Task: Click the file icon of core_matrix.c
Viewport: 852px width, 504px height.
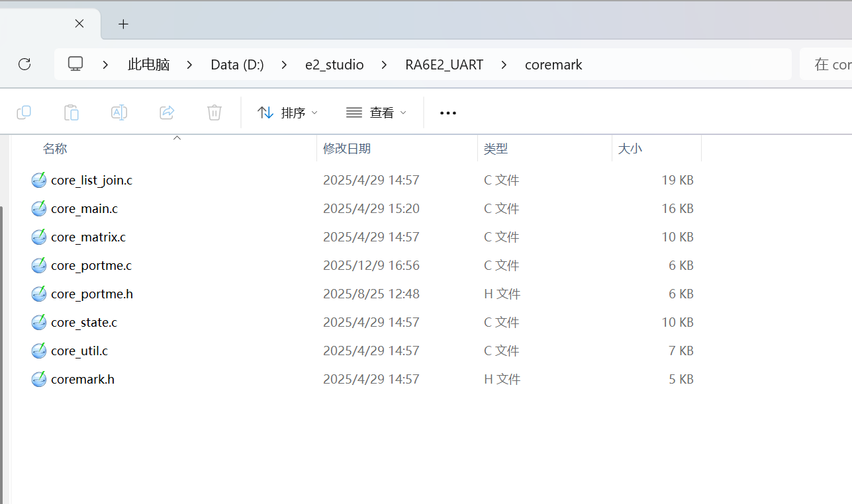Action: pos(39,237)
